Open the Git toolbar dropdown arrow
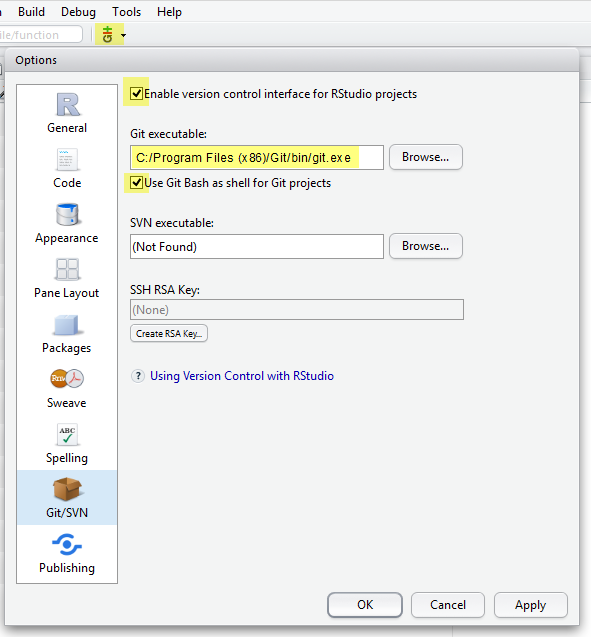This screenshot has width=591, height=637. (x=123, y=35)
